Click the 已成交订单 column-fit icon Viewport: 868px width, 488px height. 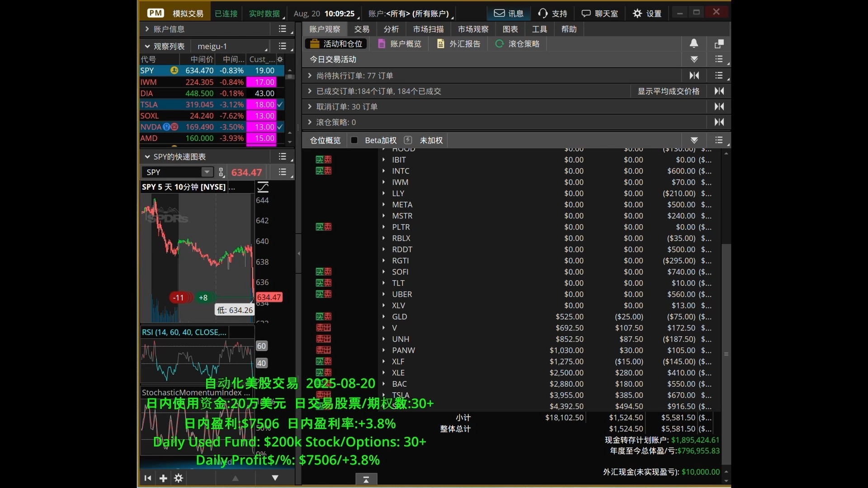click(x=719, y=91)
